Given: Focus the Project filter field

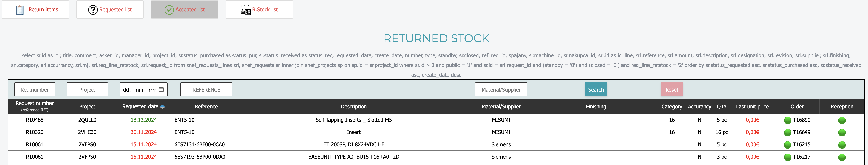Looking at the screenshot, I should (x=87, y=90).
